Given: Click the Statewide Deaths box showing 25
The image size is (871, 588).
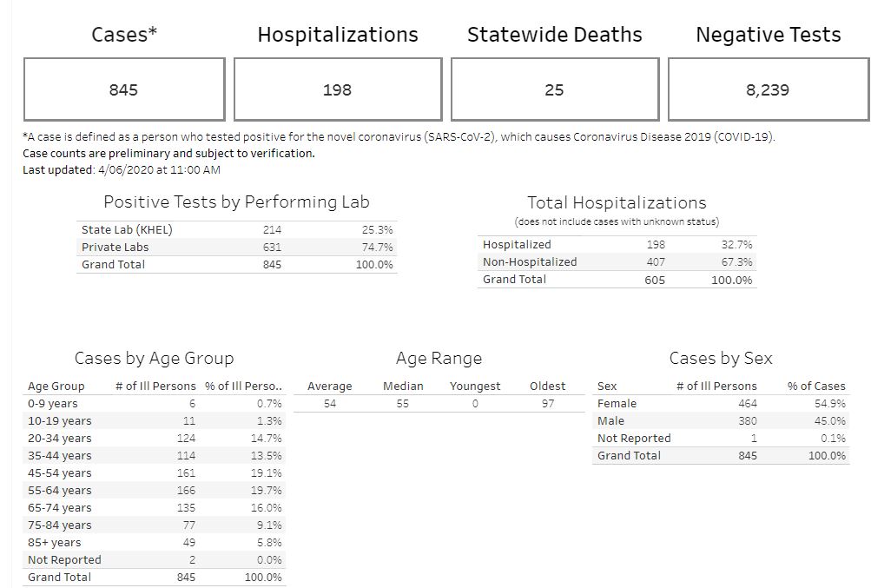Looking at the screenshot, I should 554,89.
